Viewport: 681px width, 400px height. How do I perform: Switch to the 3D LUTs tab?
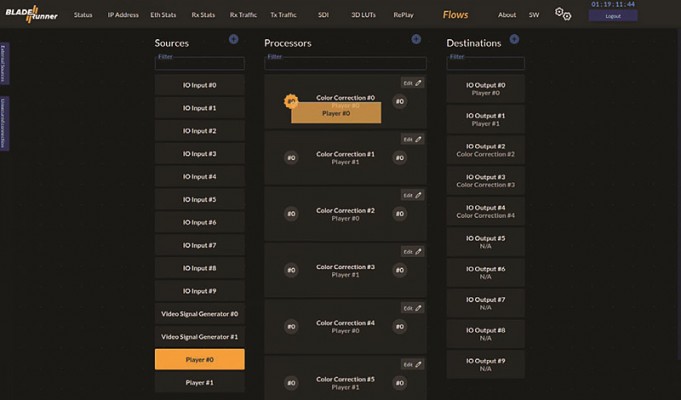pyautogui.click(x=364, y=15)
